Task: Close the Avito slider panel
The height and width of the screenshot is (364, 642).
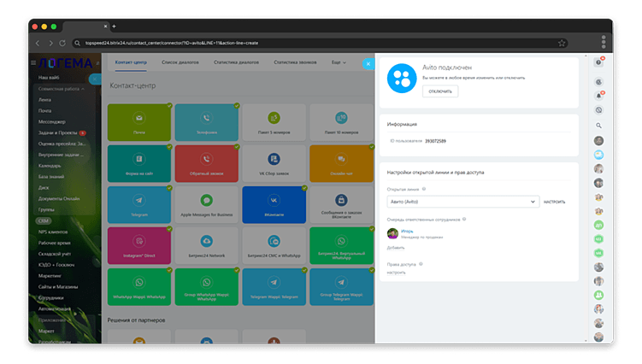Action: (368, 64)
